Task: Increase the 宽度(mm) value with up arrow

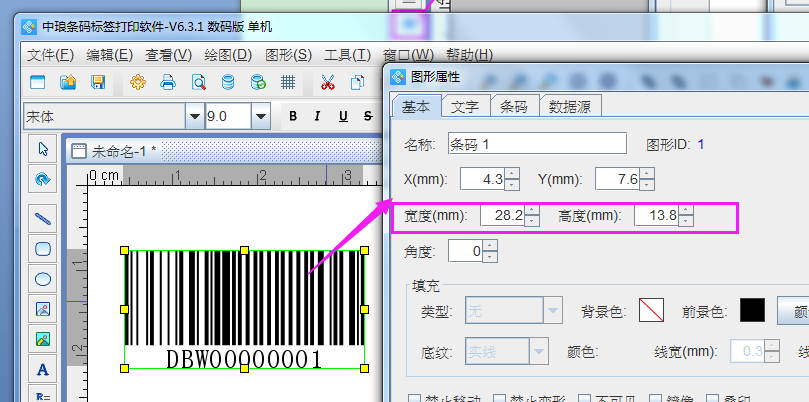Action: (532, 210)
